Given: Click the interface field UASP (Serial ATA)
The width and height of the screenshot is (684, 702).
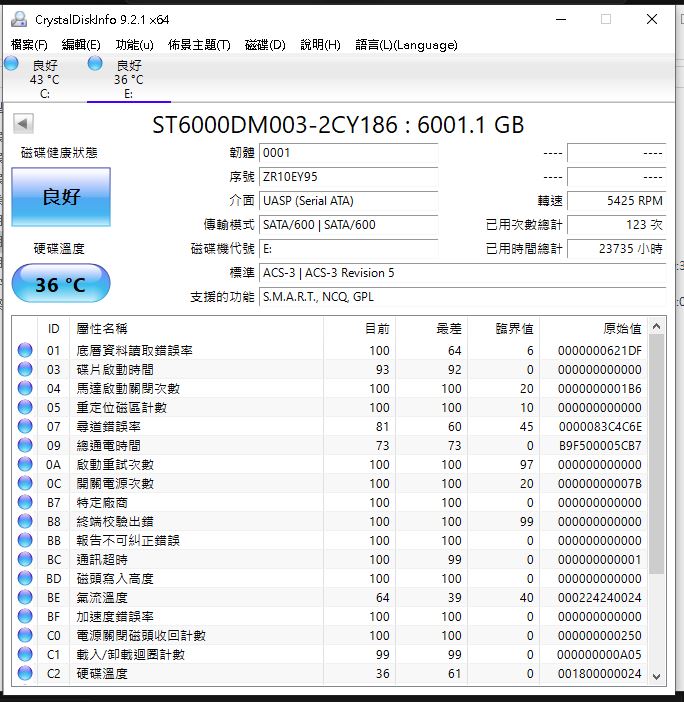Looking at the screenshot, I should point(348,201).
